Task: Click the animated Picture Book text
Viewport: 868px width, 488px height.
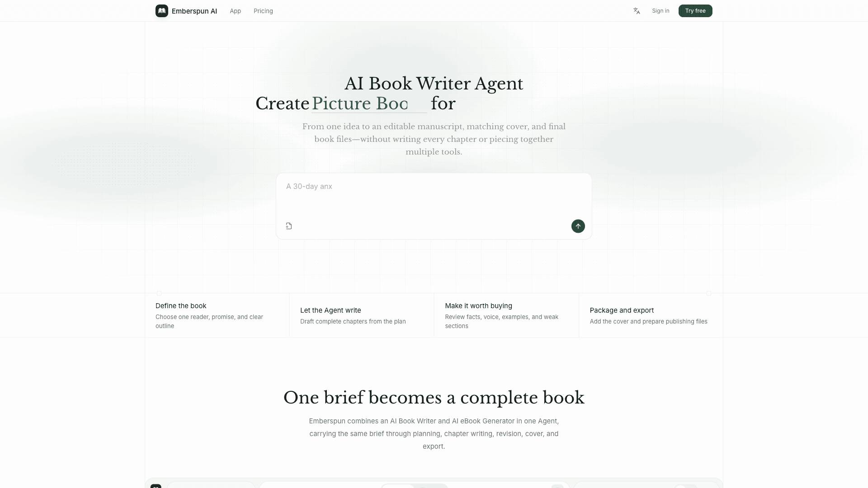Action: point(360,103)
